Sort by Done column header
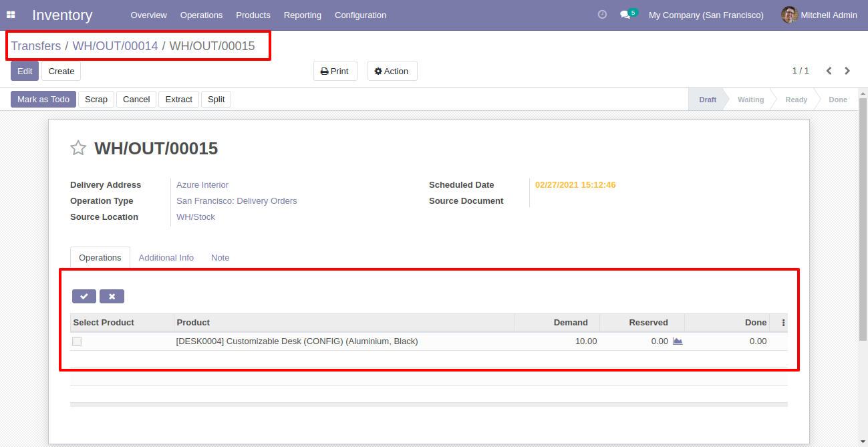This screenshot has height=447, width=868. point(727,323)
